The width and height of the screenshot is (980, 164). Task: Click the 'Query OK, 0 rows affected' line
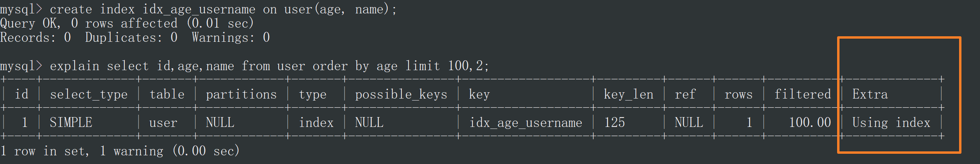[x=127, y=23]
